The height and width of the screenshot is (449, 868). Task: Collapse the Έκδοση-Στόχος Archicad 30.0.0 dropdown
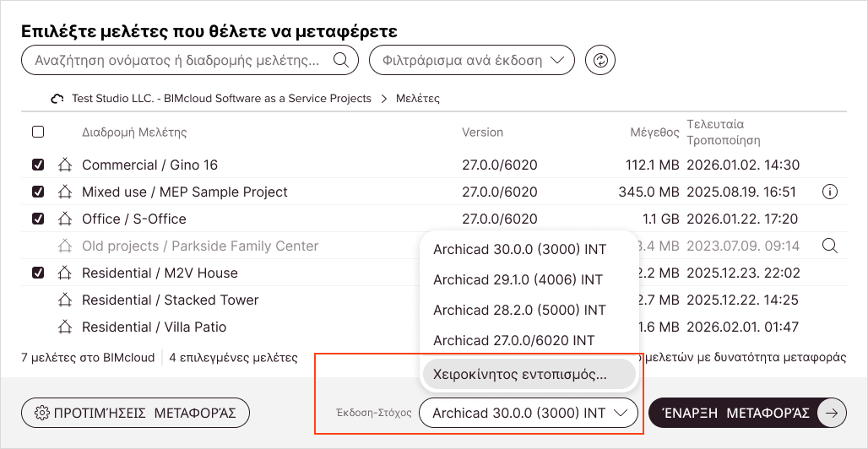[x=529, y=413]
